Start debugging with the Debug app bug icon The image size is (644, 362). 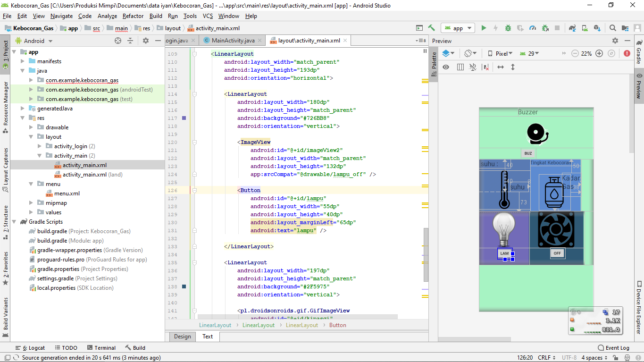pos(508,28)
